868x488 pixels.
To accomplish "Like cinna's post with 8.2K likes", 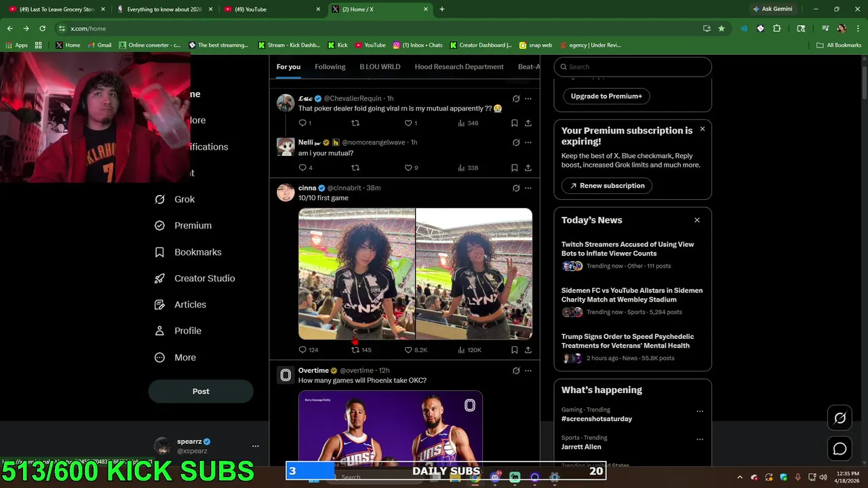I will (408, 350).
